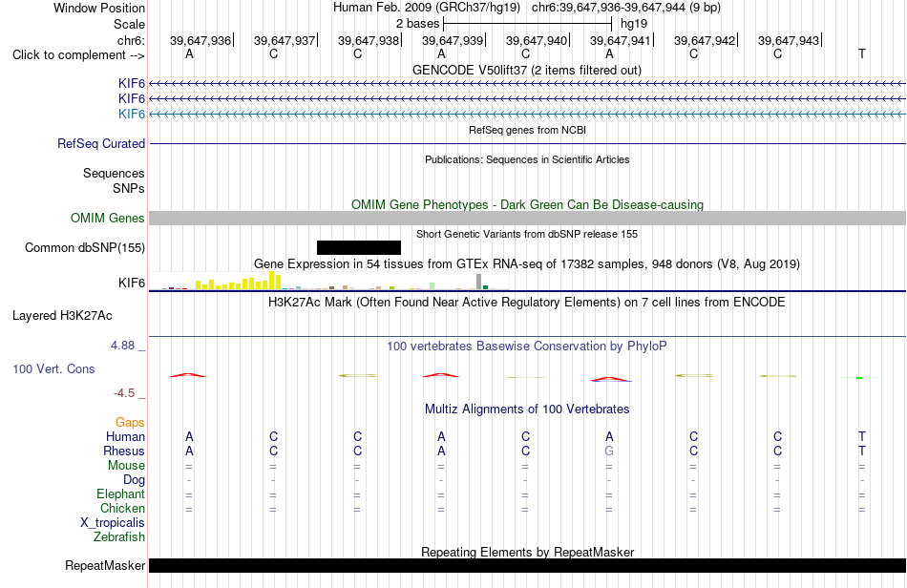Click the Rhesus species label
This screenshot has width=907, height=588.
coord(124,451)
